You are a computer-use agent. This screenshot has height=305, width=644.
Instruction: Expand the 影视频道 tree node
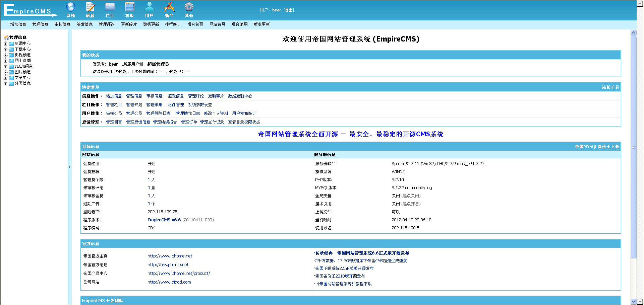5,55
